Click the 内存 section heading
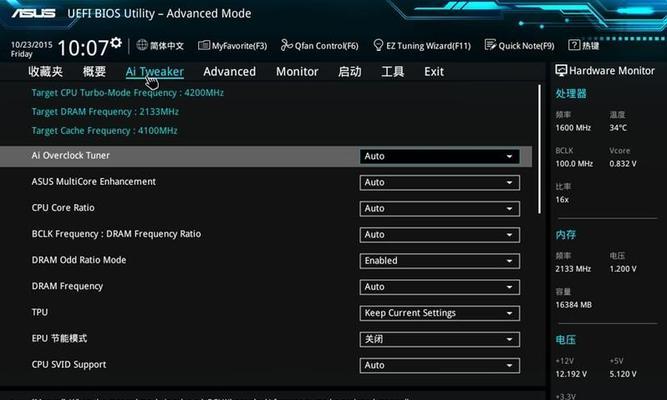This screenshot has width=667, height=400. point(566,235)
